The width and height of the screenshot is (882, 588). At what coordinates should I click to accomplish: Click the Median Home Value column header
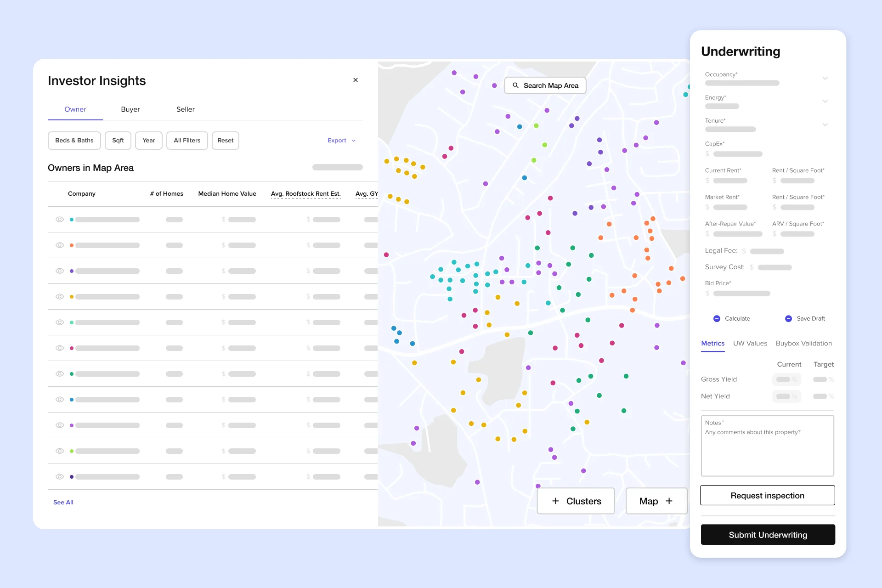(x=227, y=194)
